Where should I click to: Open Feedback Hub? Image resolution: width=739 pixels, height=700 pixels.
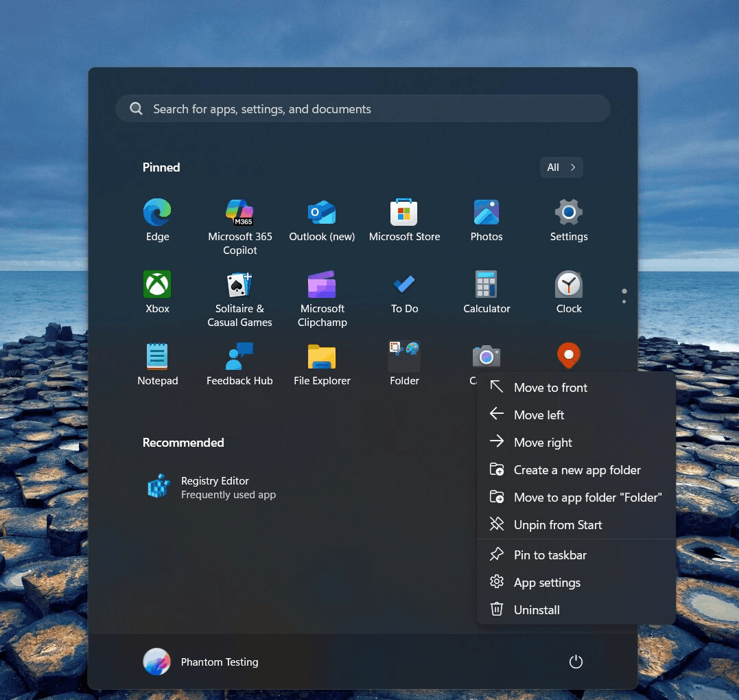coord(240,364)
